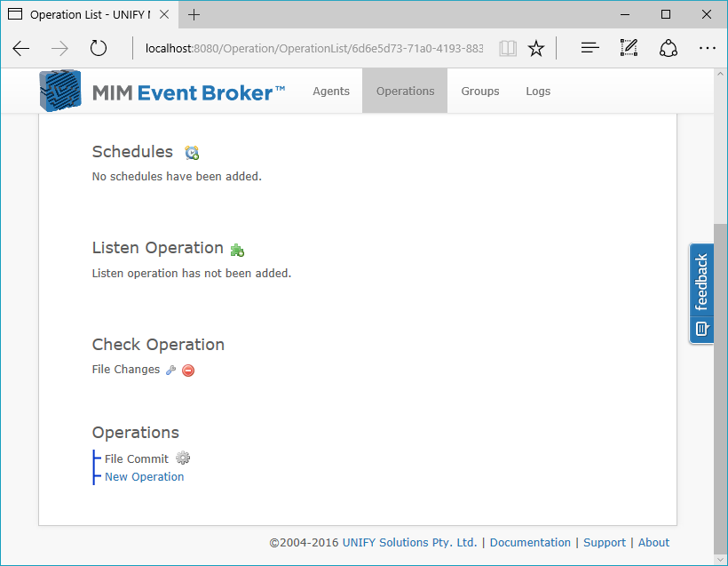This screenshot has height=566, width=728.
Task: Add a listen operation via puzzle icon
Action: coord(237,250)
